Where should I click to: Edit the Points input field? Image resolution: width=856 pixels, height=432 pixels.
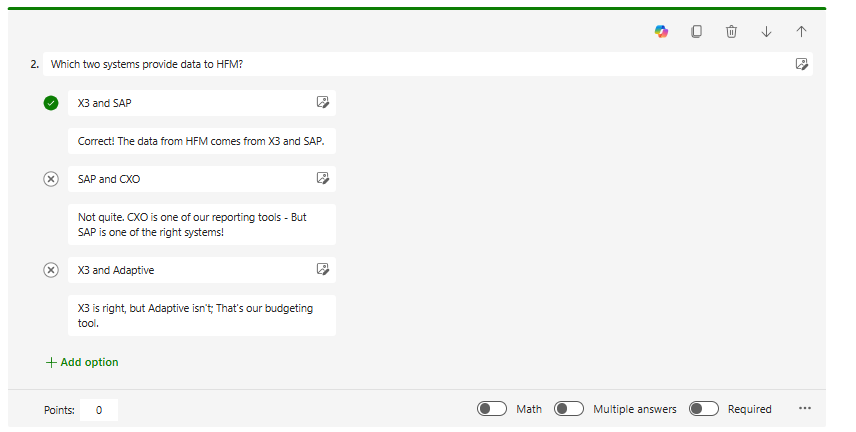pyautogui.click(x=99, y=410)
